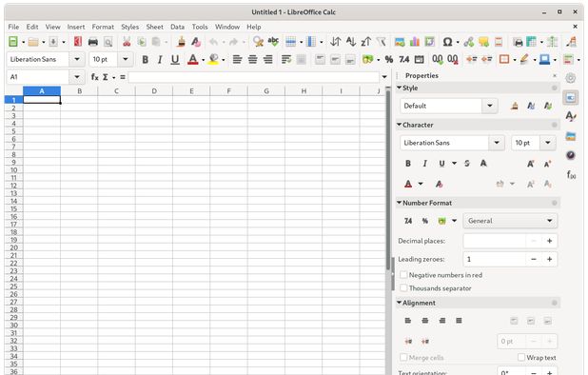Open the General number format dropdown
This screenshot has height=375, width=588.
point(510,221)
